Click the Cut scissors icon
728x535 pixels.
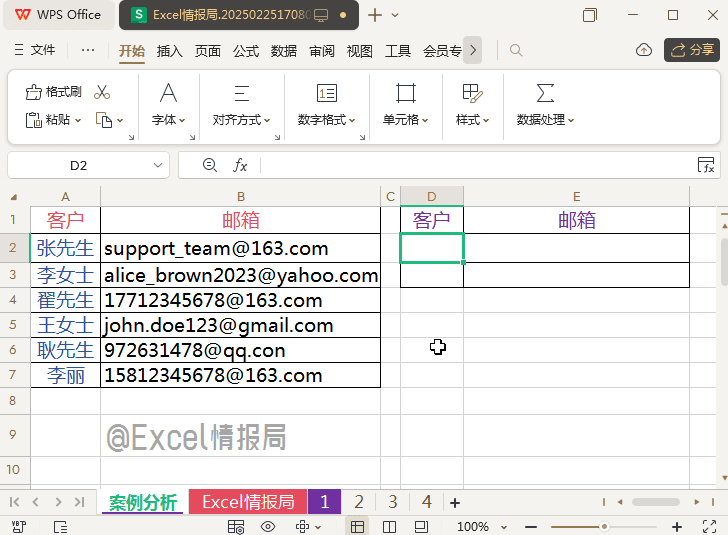click(x=102, y=93)
